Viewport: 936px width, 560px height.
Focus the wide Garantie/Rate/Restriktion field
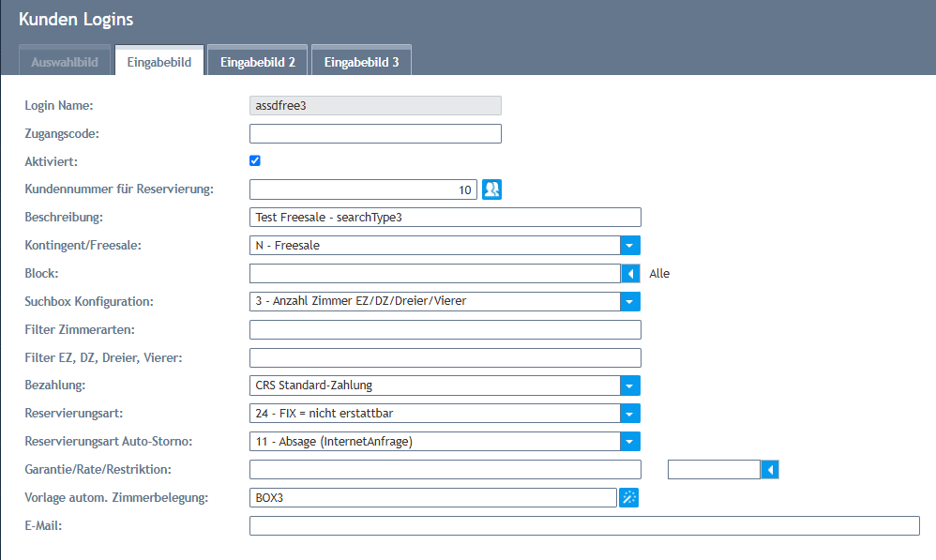click(445, 469)
